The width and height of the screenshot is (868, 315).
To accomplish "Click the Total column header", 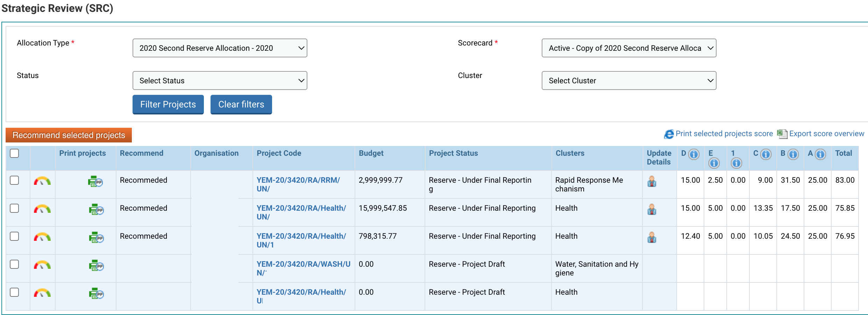I will click(844, 153).
